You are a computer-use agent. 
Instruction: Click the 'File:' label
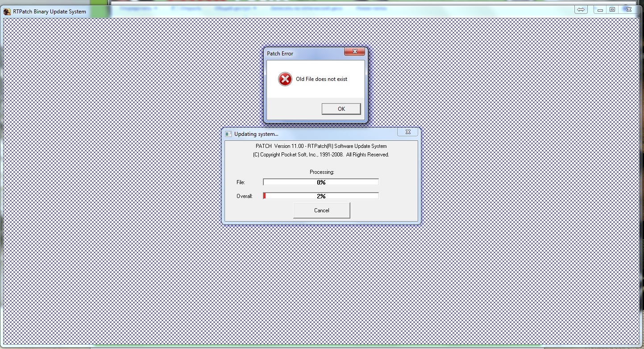coord(241,182)
